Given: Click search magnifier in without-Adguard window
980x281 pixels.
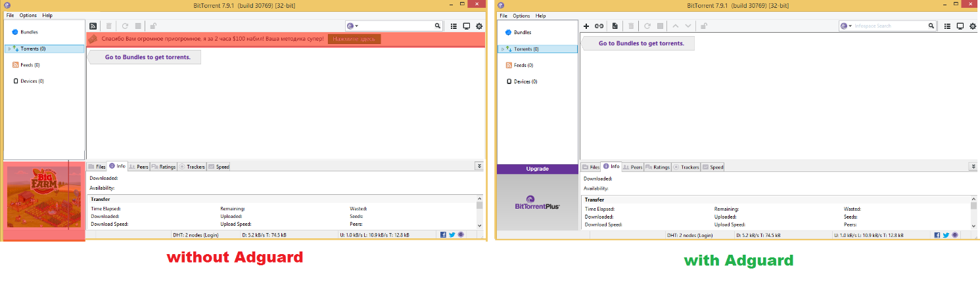Looking at the screenshot, I should pyautogui.click(x=438, y=26).
